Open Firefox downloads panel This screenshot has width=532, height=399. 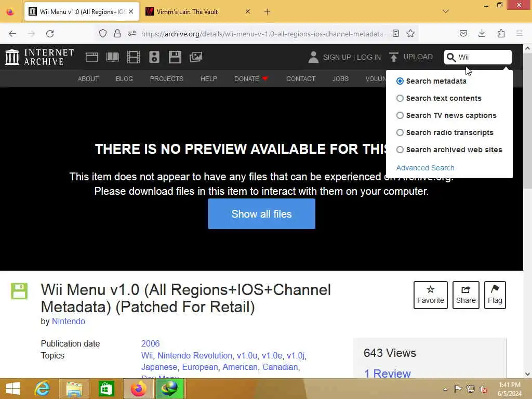pyautogui.click(x=482, y=33)
